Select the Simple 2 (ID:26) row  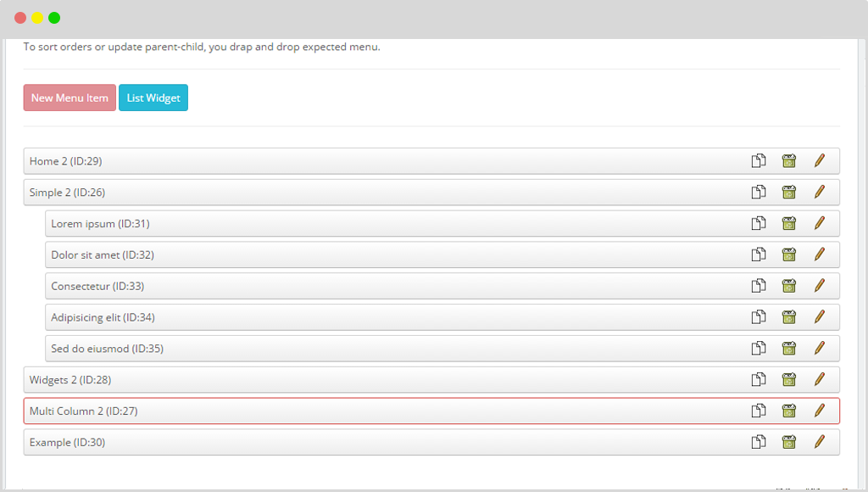[431, 193]
